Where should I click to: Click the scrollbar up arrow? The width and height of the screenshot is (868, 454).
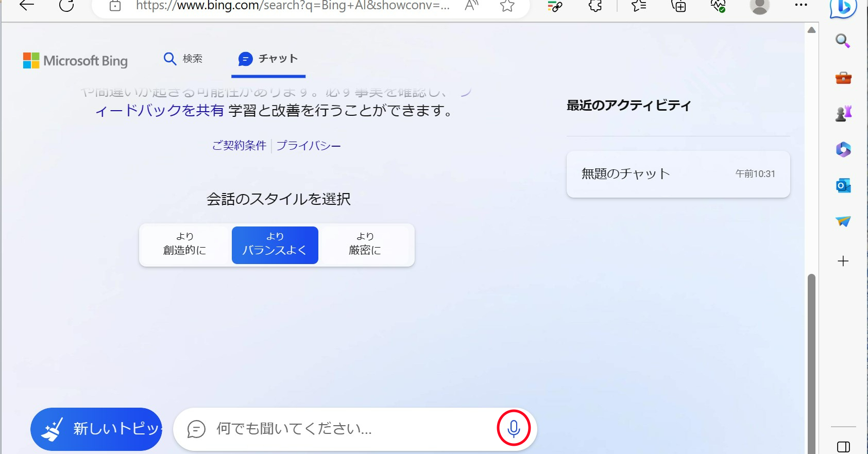[x=811, y=30]
